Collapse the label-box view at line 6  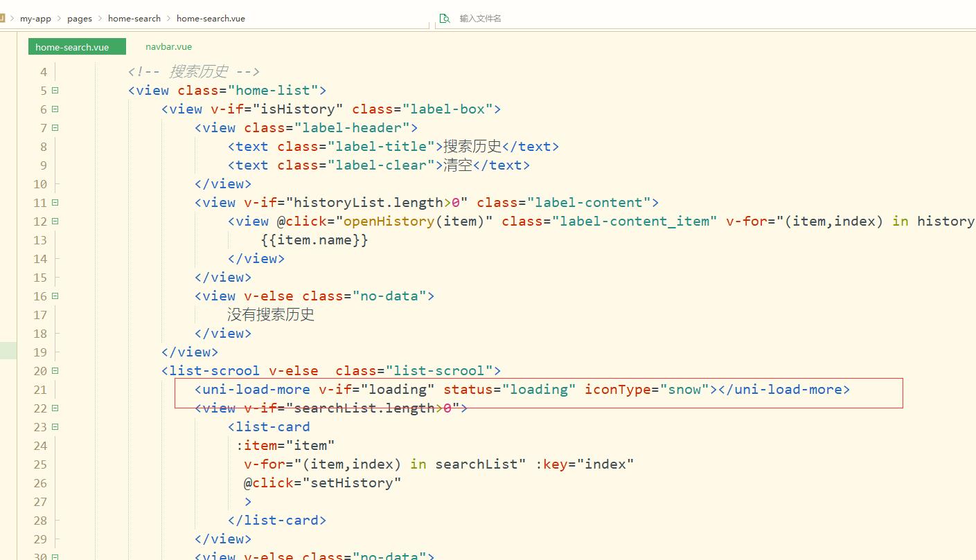[55, 109]
